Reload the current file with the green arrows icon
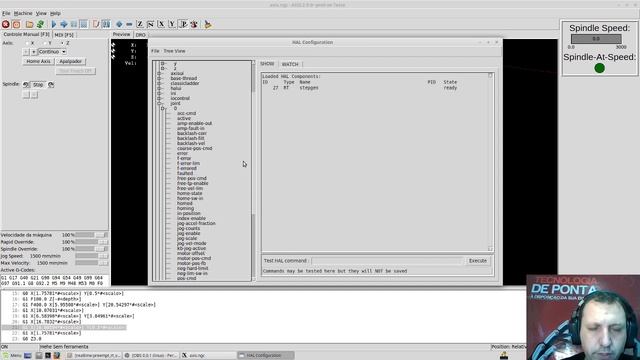Image resolution: width=640 pixels, height=360 pixels. tap(40, 24)
